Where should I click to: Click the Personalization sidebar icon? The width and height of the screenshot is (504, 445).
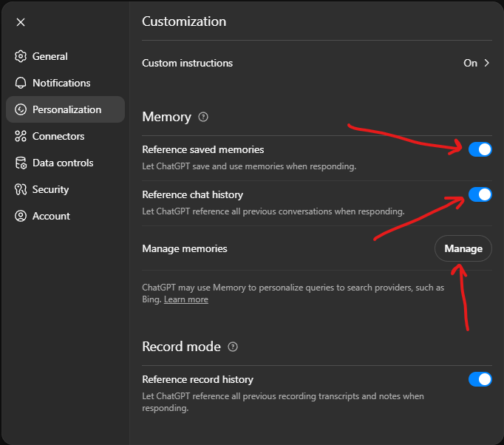pos(21,109)
